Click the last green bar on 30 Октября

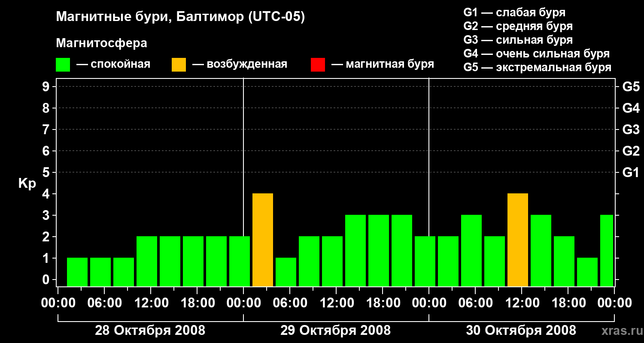point(607,251)
